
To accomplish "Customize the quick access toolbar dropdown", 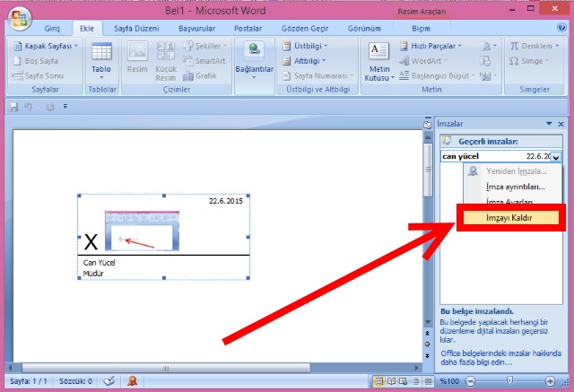I will (65, 107).
